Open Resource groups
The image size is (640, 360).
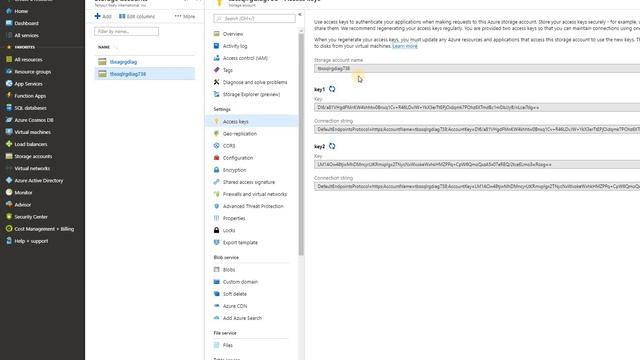click(33, 72)
